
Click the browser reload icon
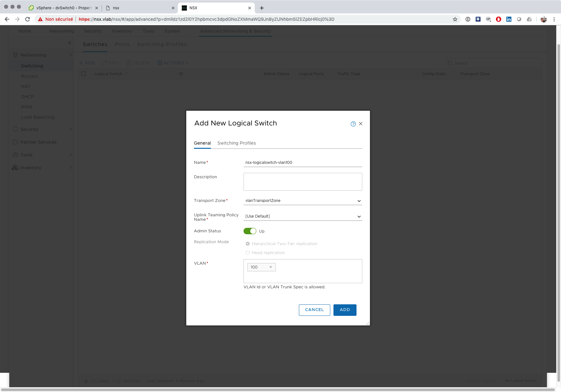[28, 19]
